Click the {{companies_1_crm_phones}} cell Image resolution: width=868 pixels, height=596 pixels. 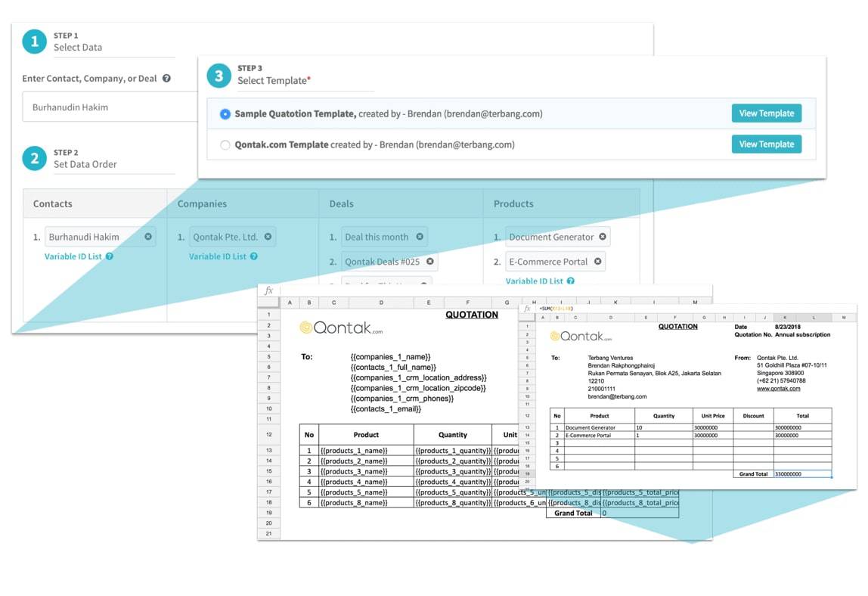pyautogui.click(x=402, y=399)
